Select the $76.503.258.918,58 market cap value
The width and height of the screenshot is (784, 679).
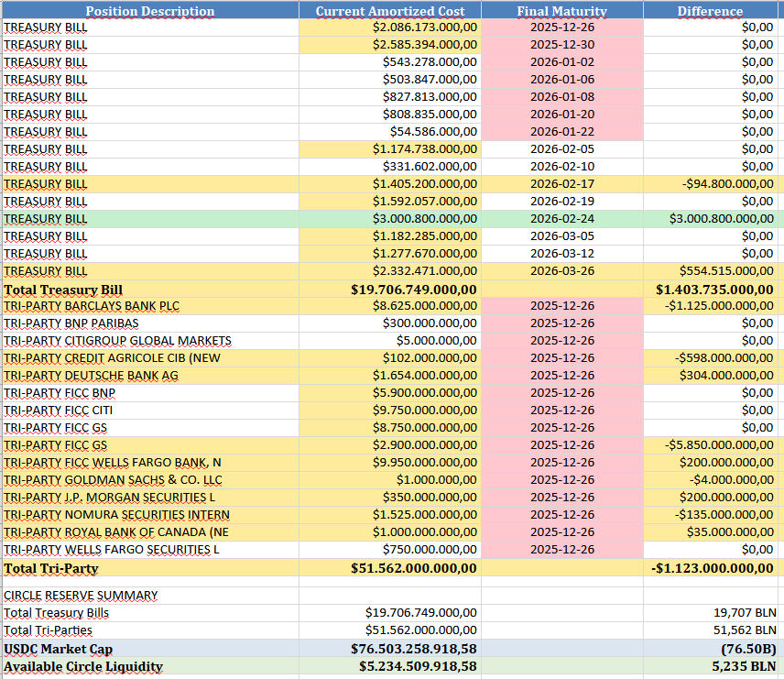click(x=390, y=649)
